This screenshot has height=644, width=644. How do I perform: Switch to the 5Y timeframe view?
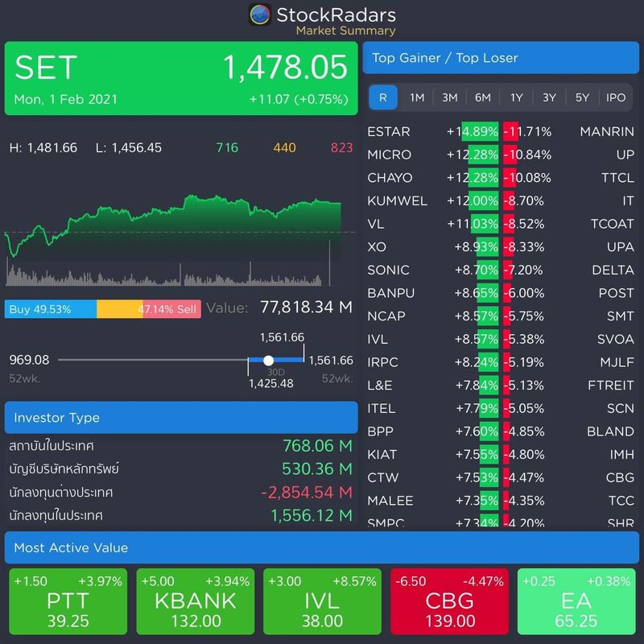tap(583, 97)
